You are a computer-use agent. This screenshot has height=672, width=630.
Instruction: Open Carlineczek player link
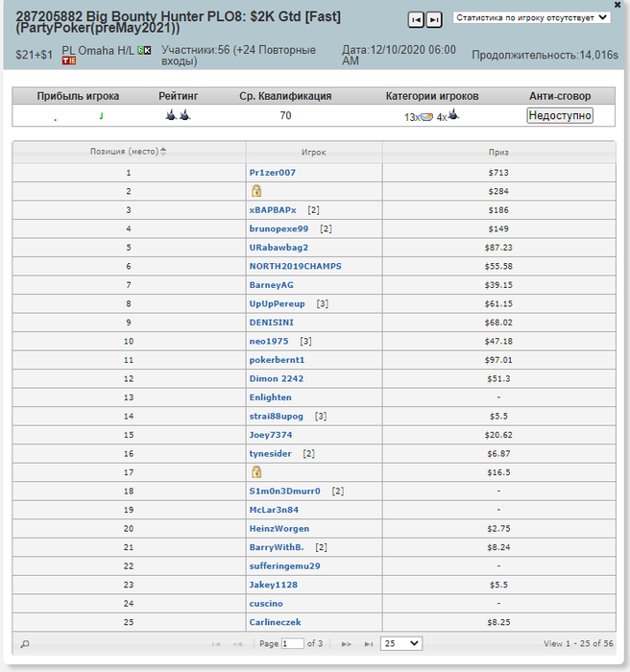pyautogui.click(x=275, y=622)
